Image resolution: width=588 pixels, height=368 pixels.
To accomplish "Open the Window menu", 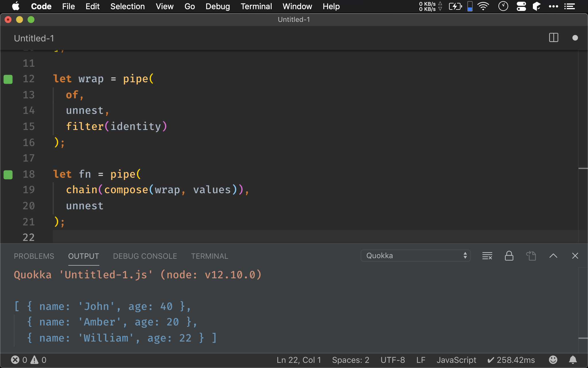I will click(297, 6).
